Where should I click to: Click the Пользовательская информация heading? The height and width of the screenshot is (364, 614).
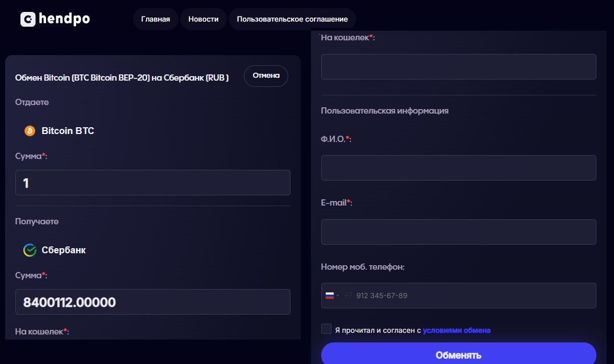point(384,111)
